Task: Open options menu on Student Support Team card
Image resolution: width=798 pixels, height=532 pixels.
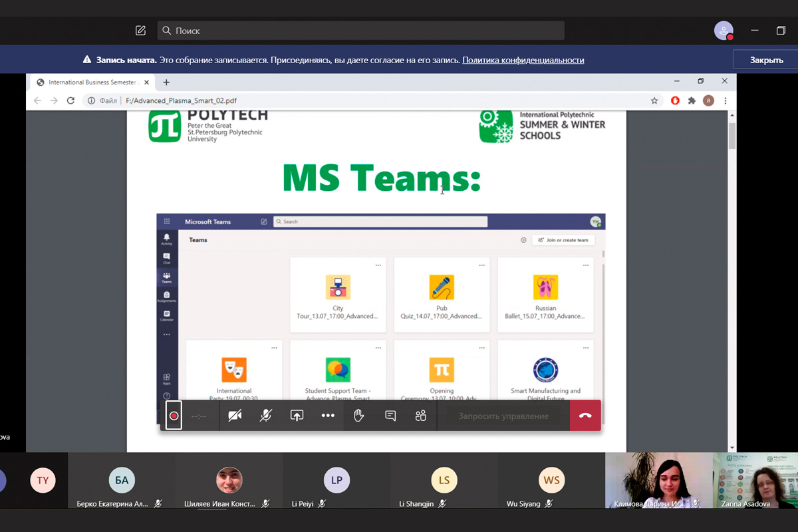Action: pyautogui.click(x=378, y=348)
